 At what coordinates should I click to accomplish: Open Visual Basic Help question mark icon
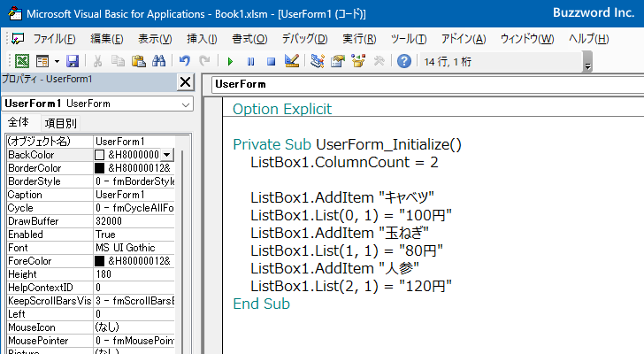404,62
